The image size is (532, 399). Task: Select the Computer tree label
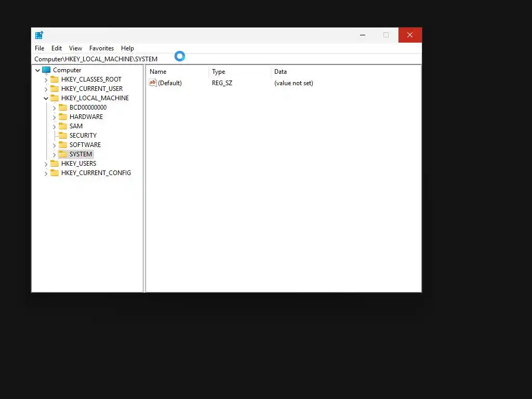pos(67,70)
